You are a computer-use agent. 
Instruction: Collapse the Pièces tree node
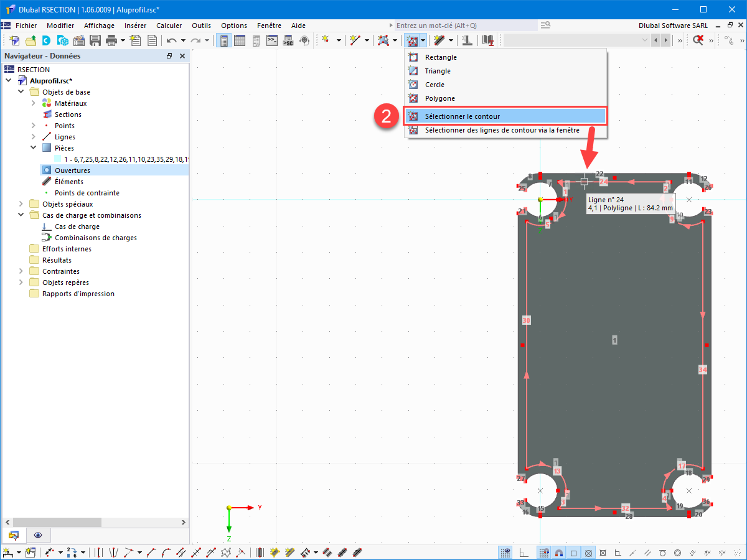pos(34,148)
